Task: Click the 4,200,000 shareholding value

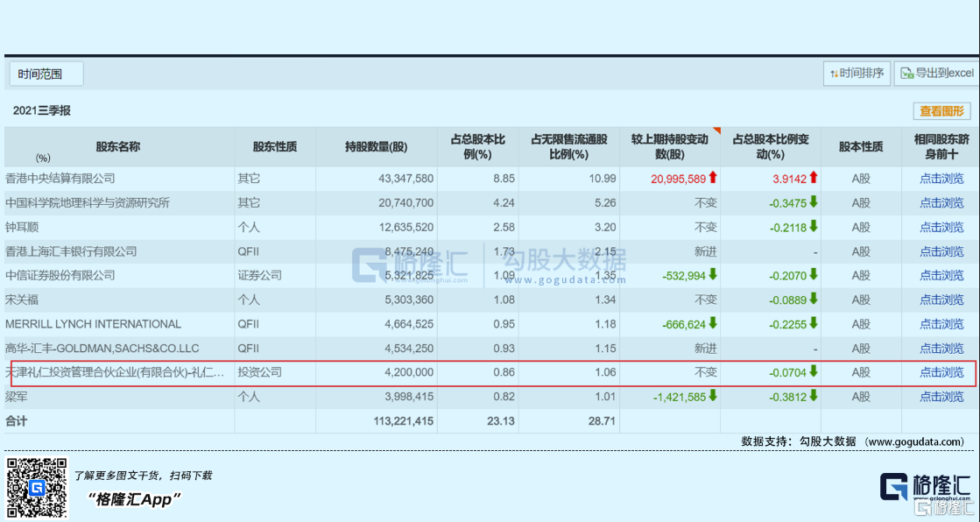Action: [409, 372]
